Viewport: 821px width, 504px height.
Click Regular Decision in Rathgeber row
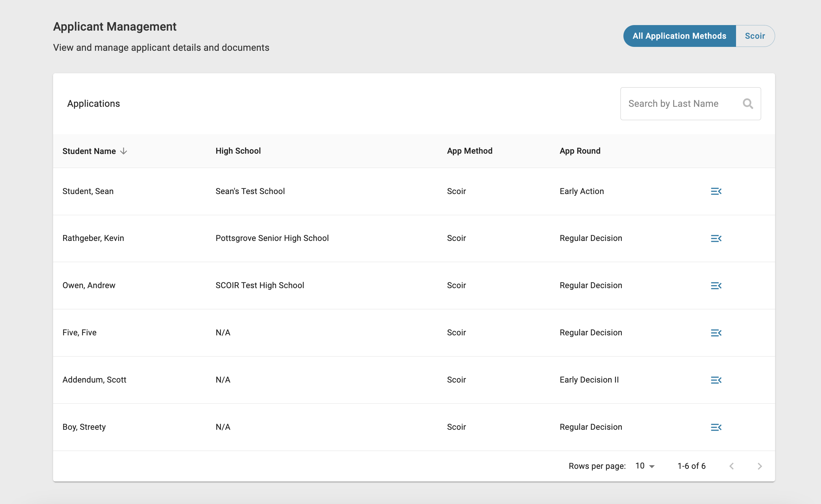(591, 238)
